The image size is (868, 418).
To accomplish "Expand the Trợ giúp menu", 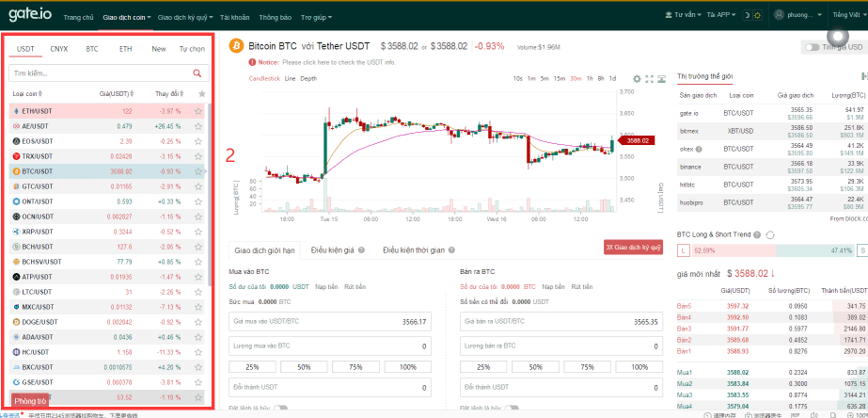I will click(x=317, y=17).
